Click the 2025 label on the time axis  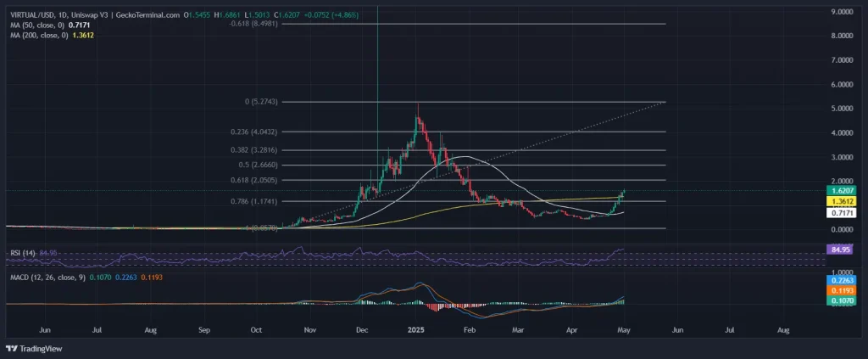[415, 328]
